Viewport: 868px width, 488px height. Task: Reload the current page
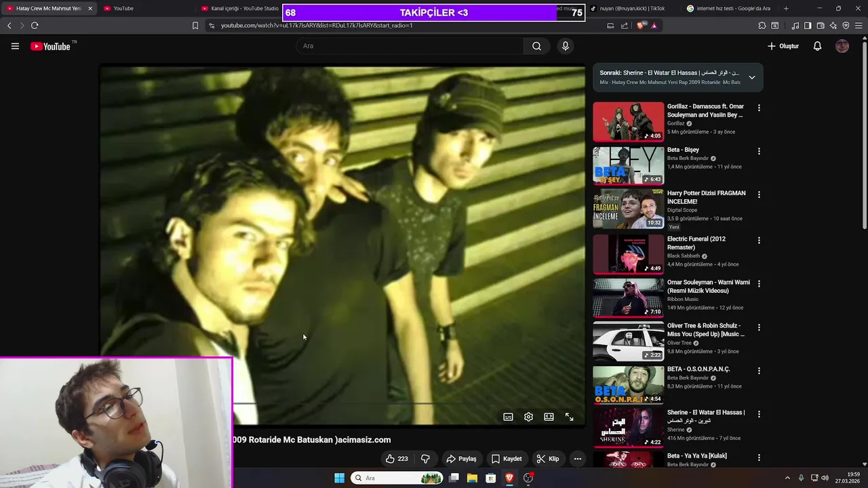pyautogui.click(x=35, y=26)
